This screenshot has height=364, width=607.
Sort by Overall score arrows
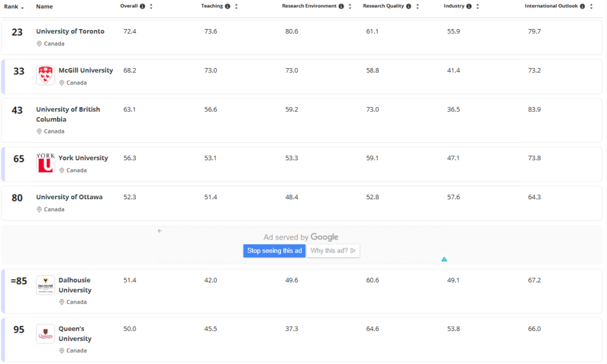pos(151,7)
